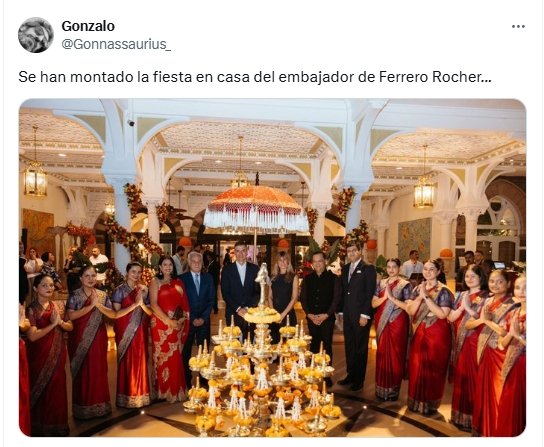Click the hanging lantern at photo's left edge
Screen dimensions: 544x447
click(x=35, y=176)
